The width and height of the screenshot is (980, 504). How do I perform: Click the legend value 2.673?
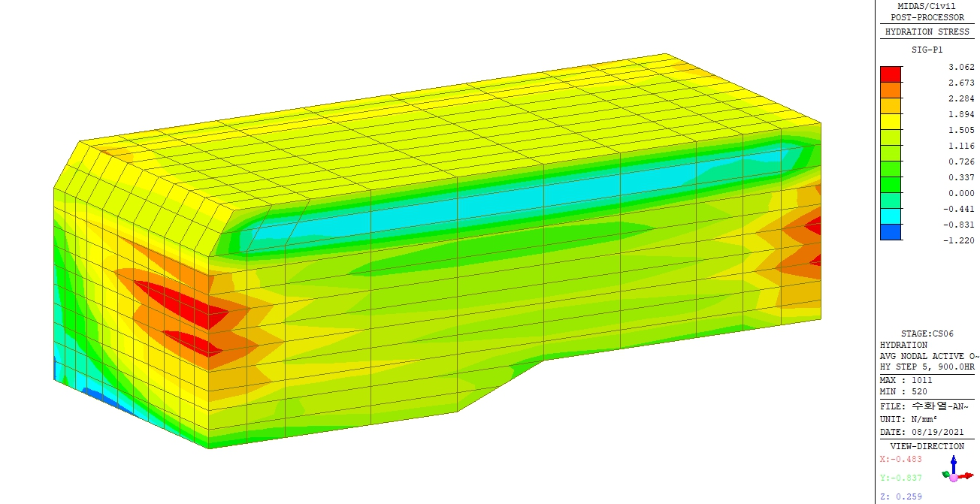point(961,83)
